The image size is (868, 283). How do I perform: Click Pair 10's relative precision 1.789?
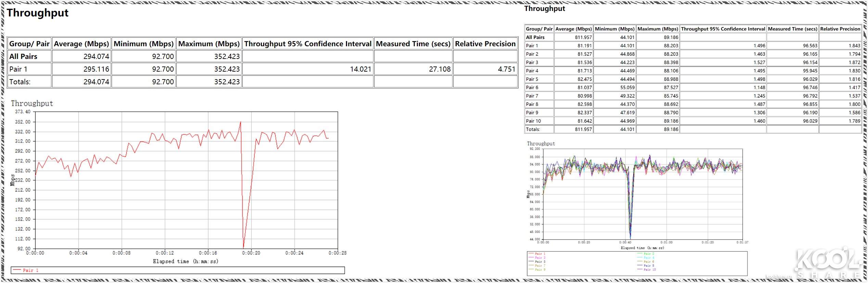tap(854, 121)
